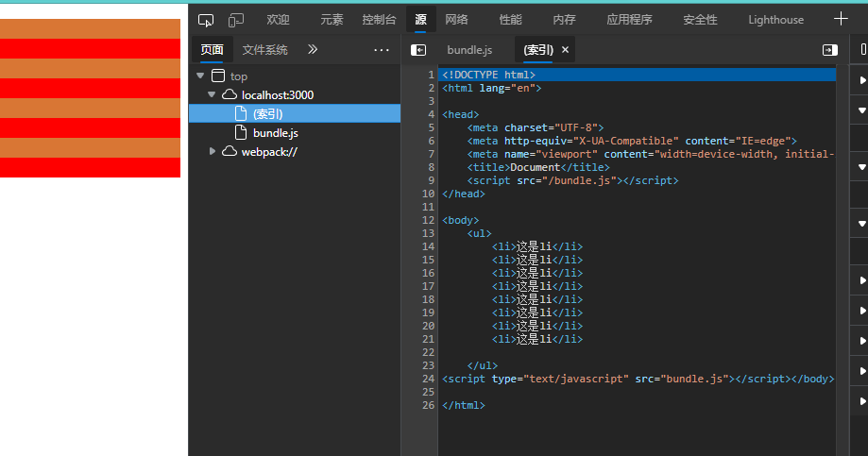Switch to the 元素 tab
Image resolution: width=868 pixels, height=456 pixels.
pyautogui.click(x=332, y=20)
